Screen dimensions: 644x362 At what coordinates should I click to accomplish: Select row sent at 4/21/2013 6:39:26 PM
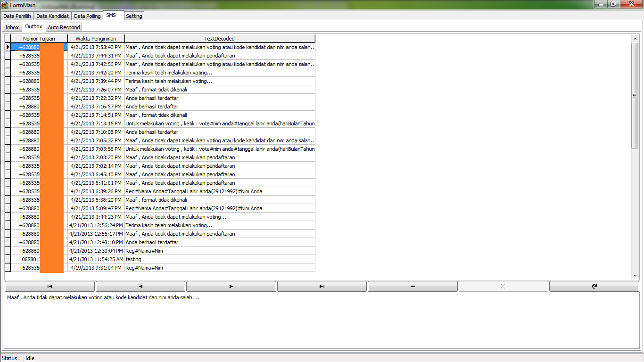(160, 191)
